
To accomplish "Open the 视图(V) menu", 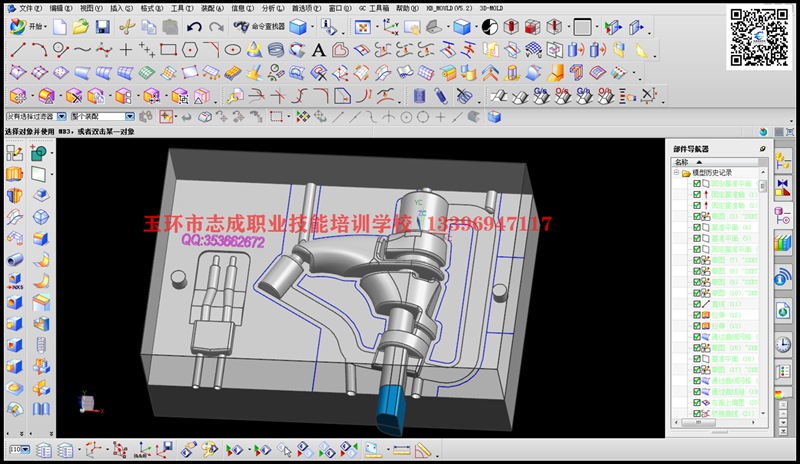I will 91,8.
